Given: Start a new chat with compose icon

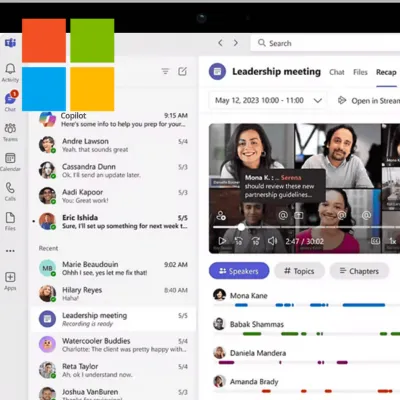Looking at the screenshot, I should 182,71.
